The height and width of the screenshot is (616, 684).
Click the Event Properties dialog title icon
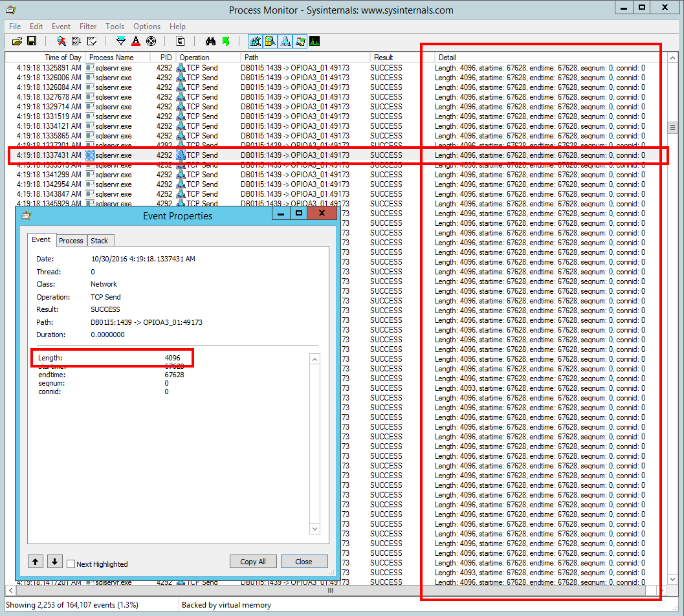point(26,215)
